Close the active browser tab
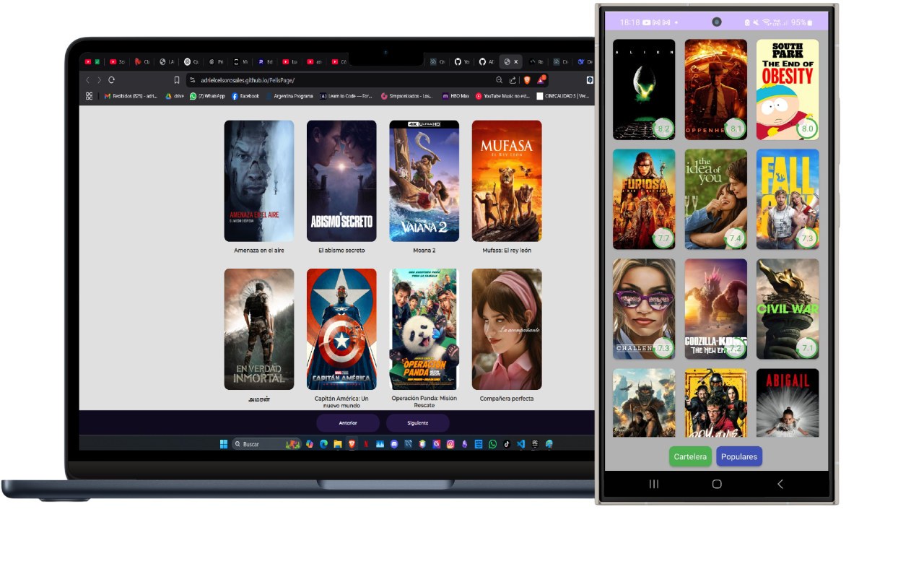Viewport: 924px width, 569px height. pos(516,62)
